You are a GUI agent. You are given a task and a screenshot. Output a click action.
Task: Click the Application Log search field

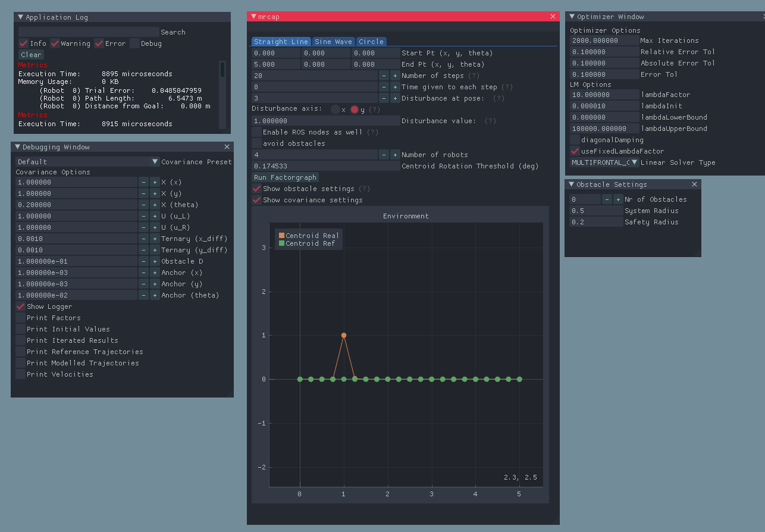click(x=89, y=32)
